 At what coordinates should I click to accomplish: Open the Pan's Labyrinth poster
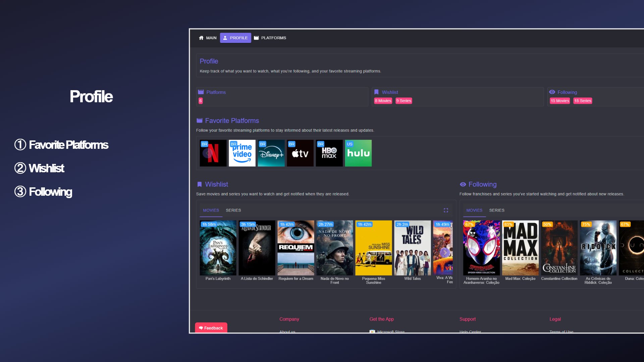coord(218,248)
